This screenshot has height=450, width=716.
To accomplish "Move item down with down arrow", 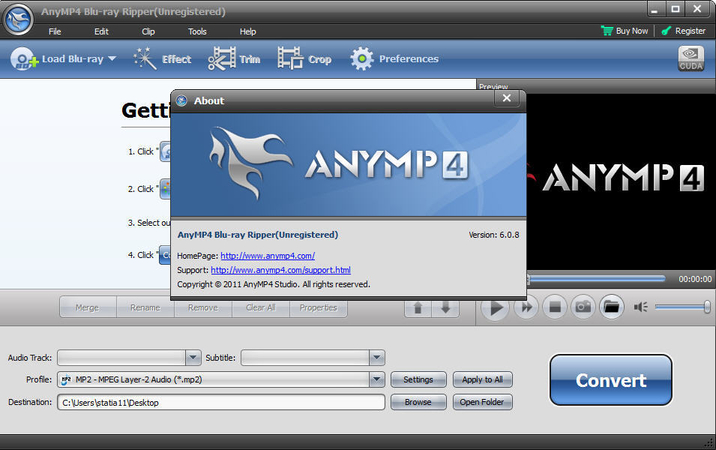I will (x=446, y=308).
